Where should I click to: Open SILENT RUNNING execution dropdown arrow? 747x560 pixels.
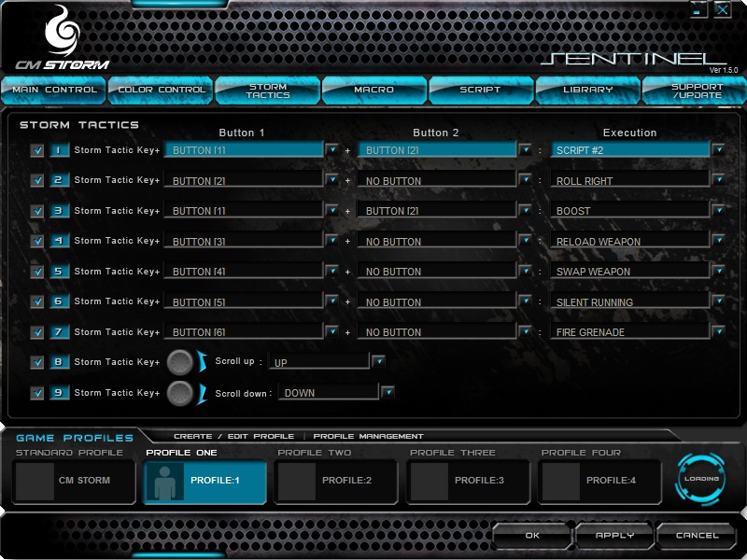pyautogui.click(x=718, y=301)
